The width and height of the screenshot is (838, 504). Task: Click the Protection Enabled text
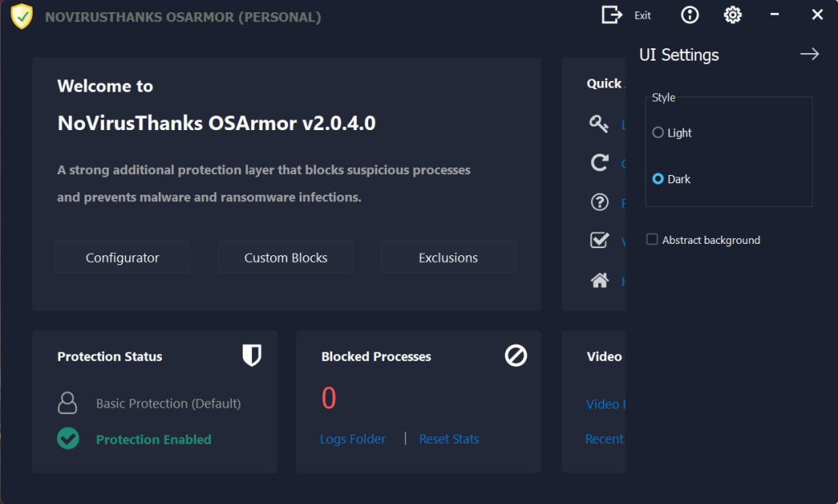[153, 439]
